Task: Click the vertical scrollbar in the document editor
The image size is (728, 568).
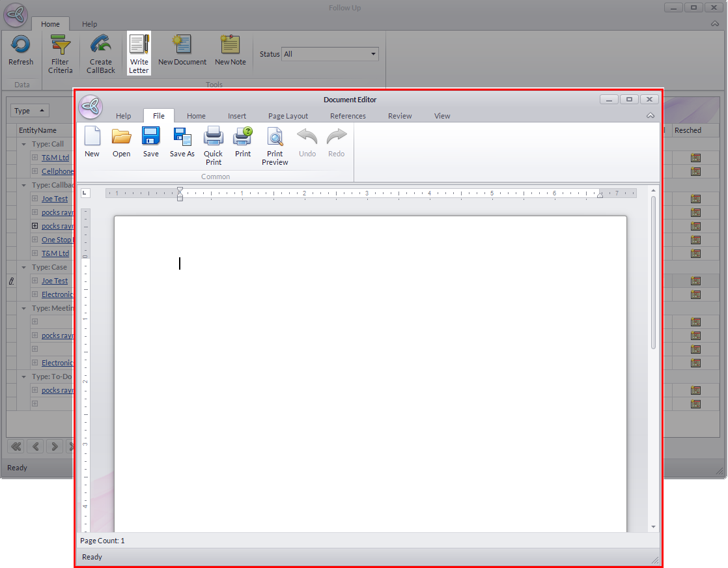Action: 653,274
